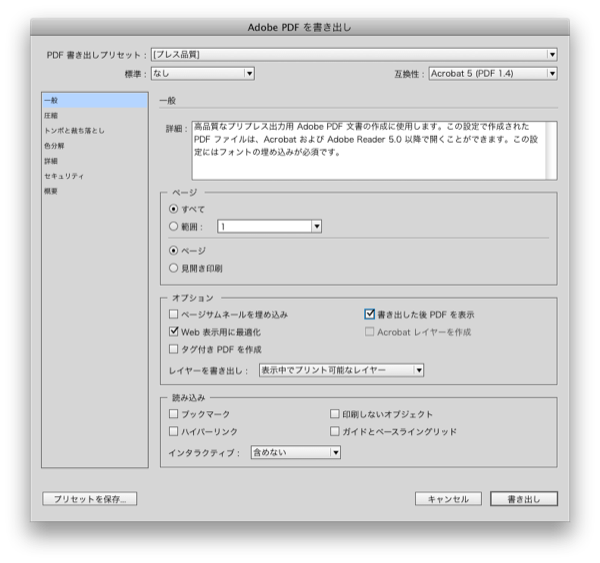Expand the 互換性 Acrobat 5 dropdown
Screen dimensions: 600x563
(x=492, y=73)
